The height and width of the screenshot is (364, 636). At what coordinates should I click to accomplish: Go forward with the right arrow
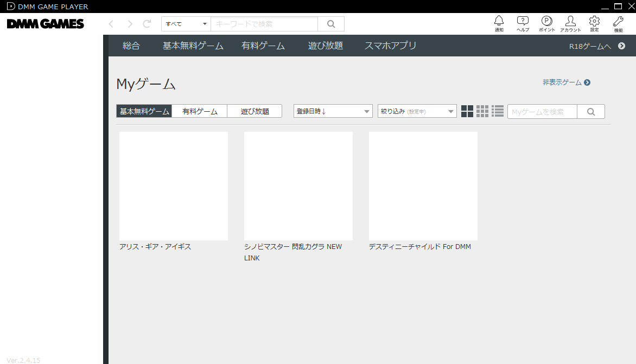(130, 24)
